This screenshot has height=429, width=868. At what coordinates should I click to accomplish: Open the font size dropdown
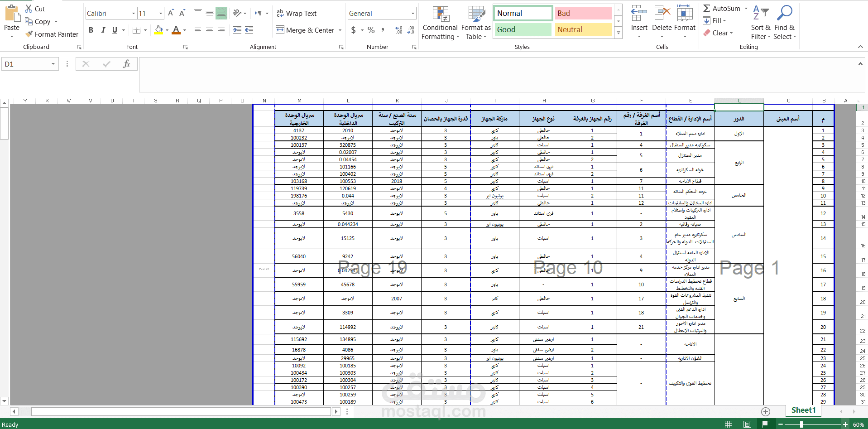[x=161, y=13]
